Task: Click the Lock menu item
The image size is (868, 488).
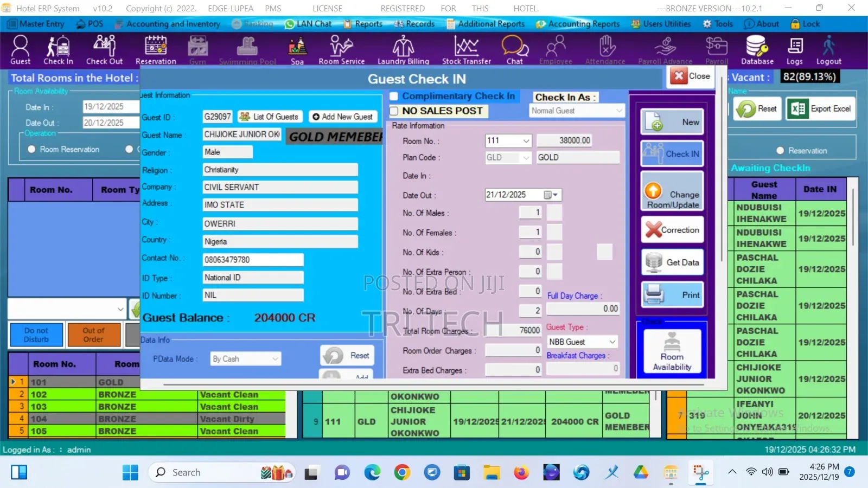Action: (x=806, y=24)
